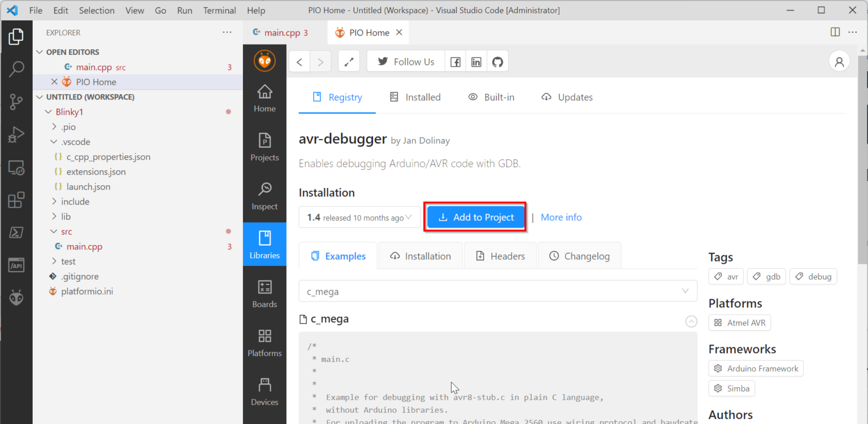Open PlatformIO Home from the activity bar
Viewport: 868px width, 424px height.
pyautogui.click(x=16, y=297)
